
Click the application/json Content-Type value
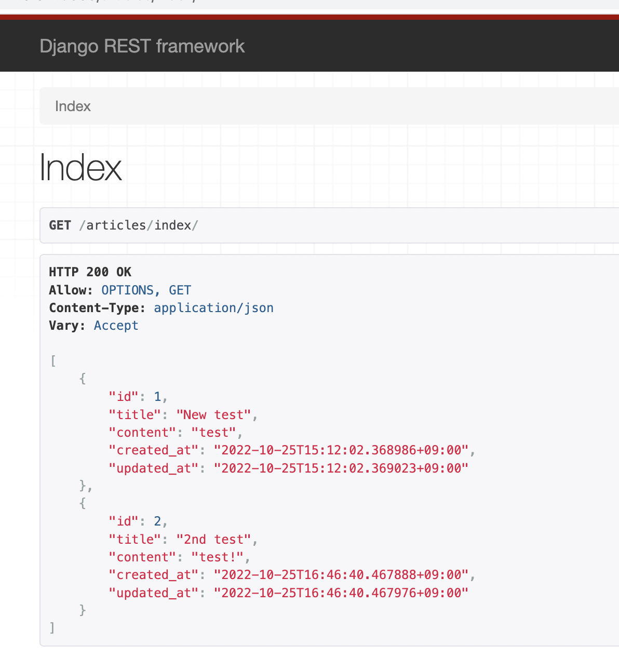pos(213,307)
